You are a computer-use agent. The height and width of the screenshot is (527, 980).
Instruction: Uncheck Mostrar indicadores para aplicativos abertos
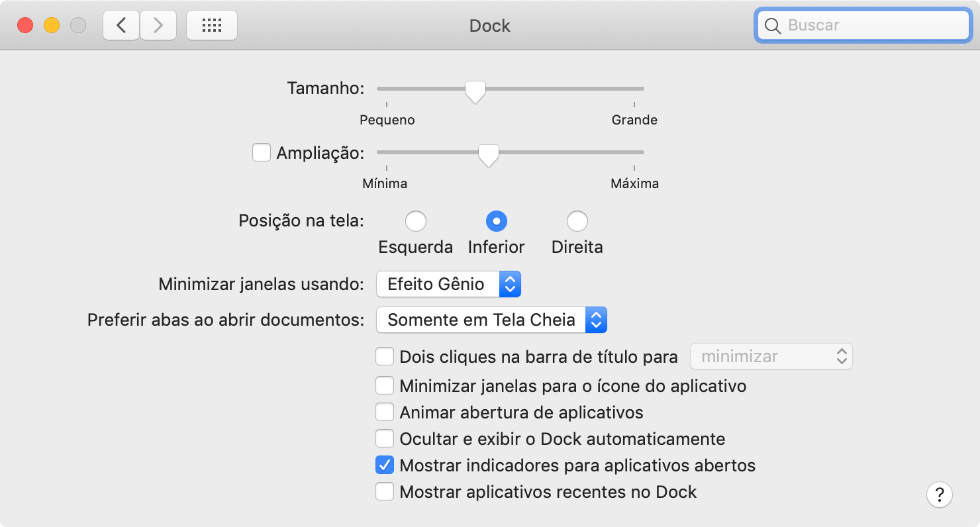(385, 465)
